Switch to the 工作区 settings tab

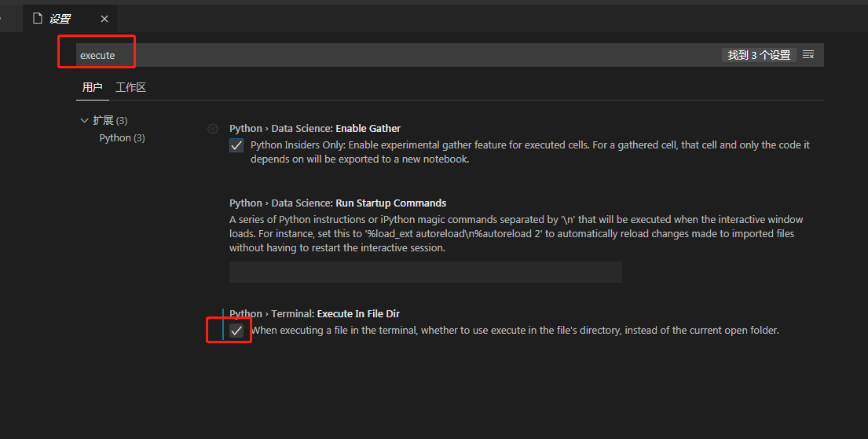click(130, 87)
